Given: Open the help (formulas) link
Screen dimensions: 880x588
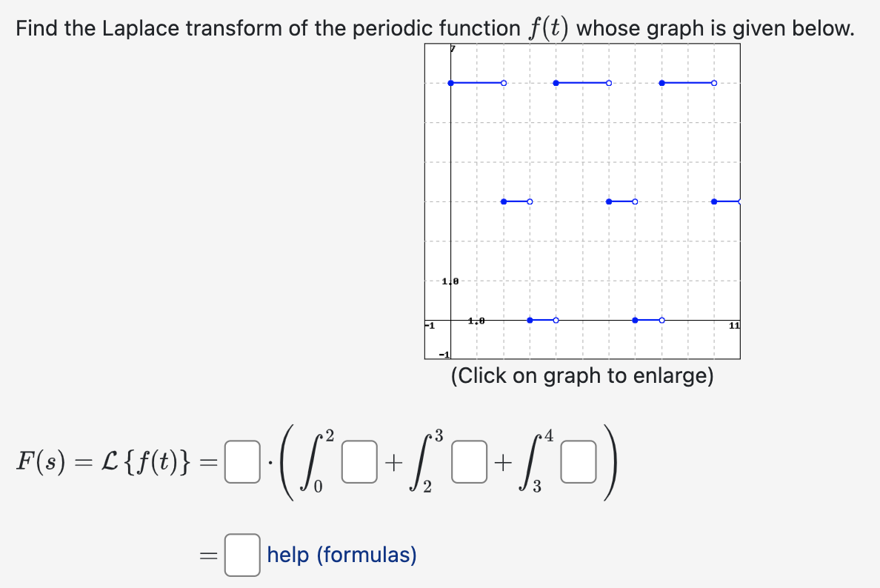Looking at the screenshot, I should point(341,555).
